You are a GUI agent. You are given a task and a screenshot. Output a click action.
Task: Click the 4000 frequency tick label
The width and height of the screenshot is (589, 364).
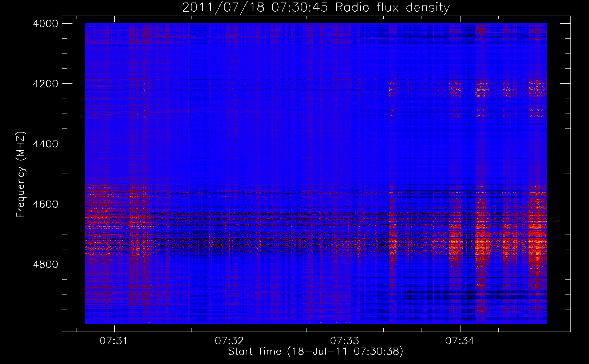click(46, 24)
